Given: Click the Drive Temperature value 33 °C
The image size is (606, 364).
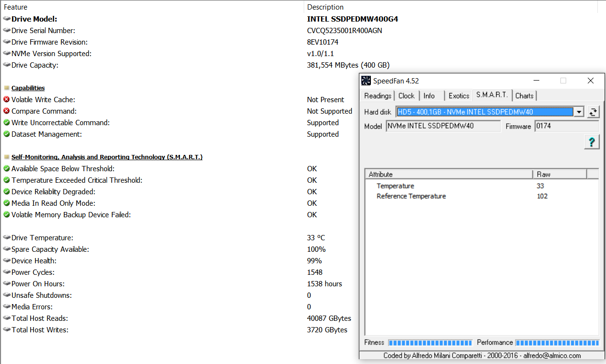Looking at the screenshot, I should click(316, 238).
